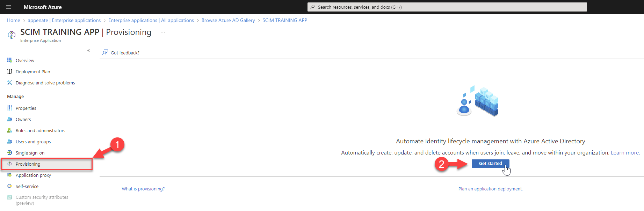The image size is (644, 211).
Task: Open Deployment Plan menu item
Action: point(33,71)
